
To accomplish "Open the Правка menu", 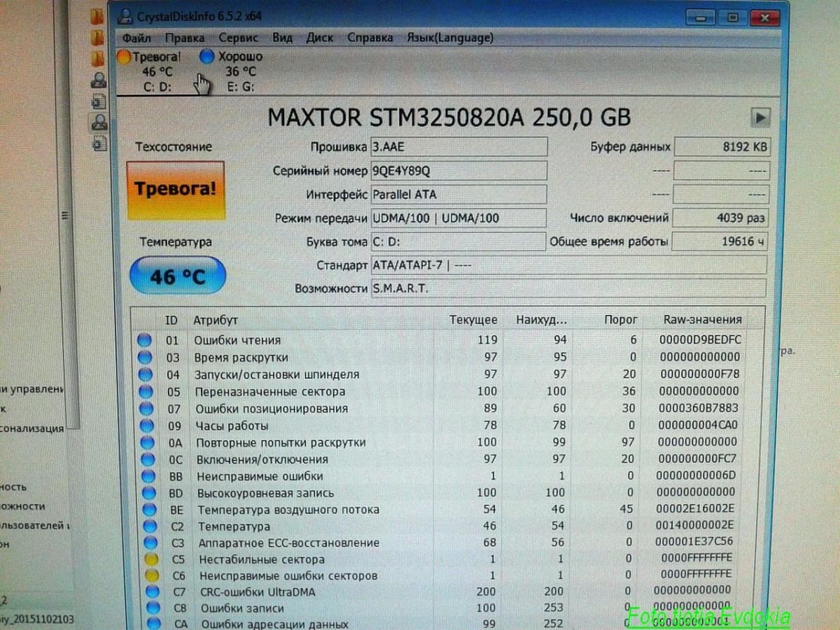I will coord(184,38).
